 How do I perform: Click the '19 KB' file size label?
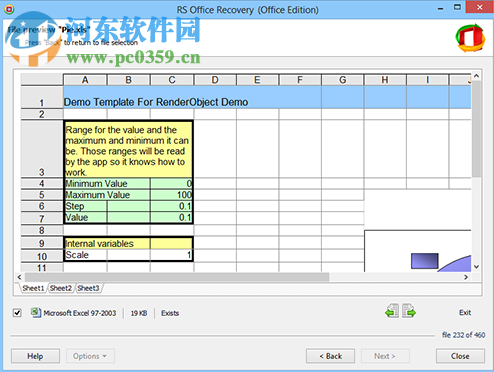(139, 313)
